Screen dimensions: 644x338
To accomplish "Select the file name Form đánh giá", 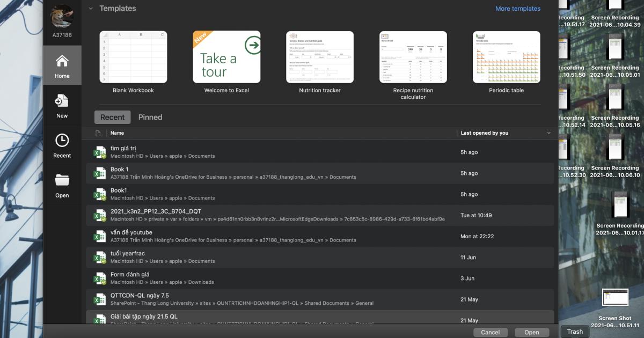I will coord(130,274).
